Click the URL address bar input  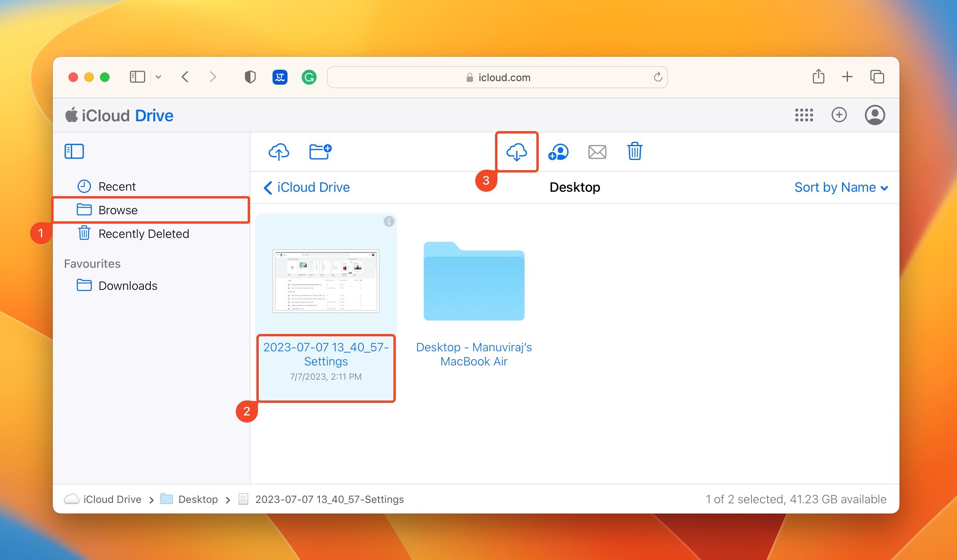[499, 77]
